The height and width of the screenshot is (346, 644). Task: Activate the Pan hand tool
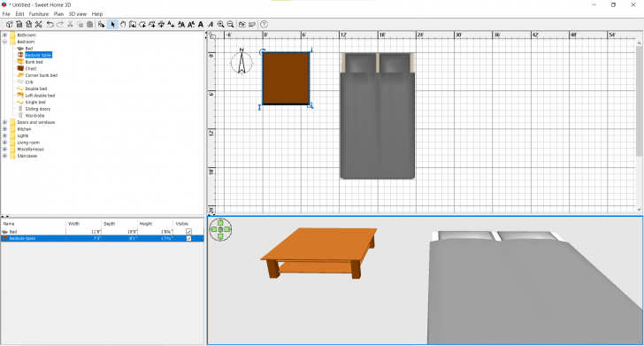[122, 25]
